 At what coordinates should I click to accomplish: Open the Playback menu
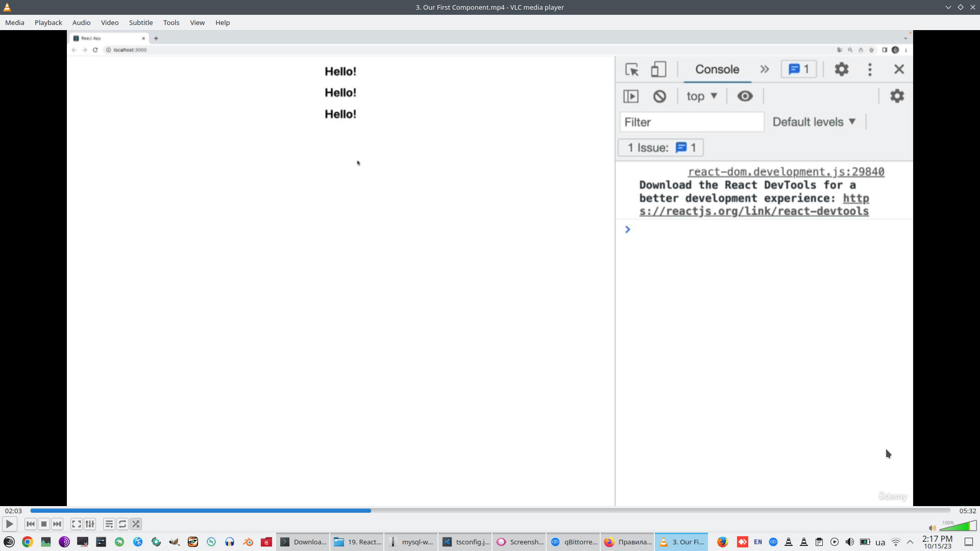point(48,22)
